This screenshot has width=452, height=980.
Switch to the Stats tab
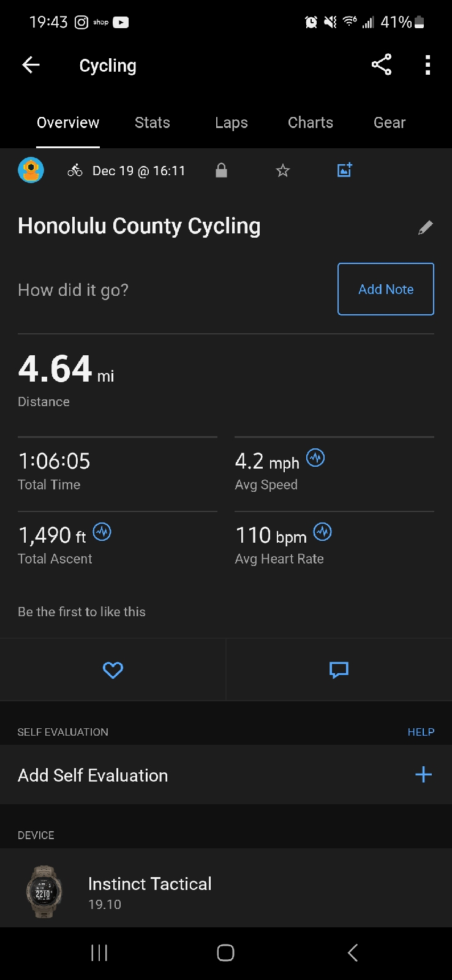153,123
